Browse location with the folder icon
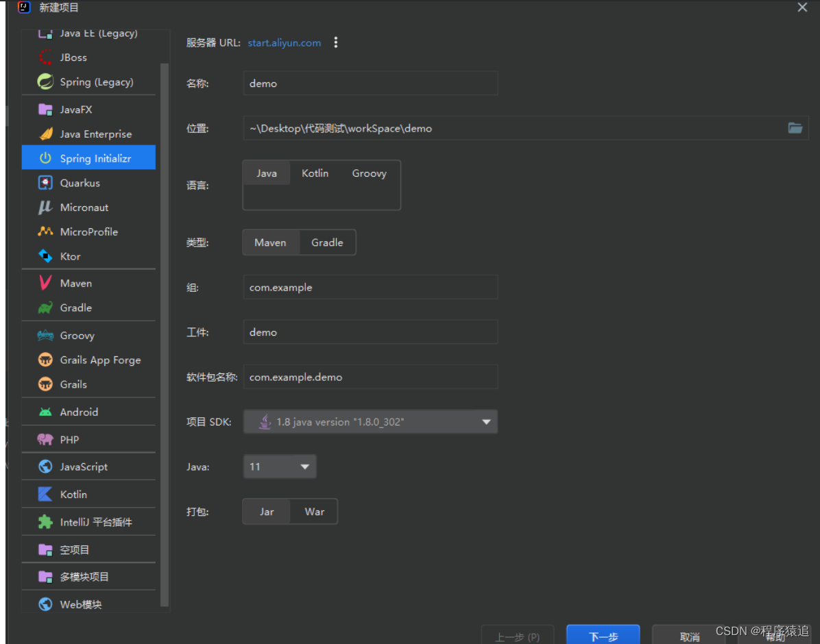Viewport: 820px width, 644px height. [x=795, y=128]
